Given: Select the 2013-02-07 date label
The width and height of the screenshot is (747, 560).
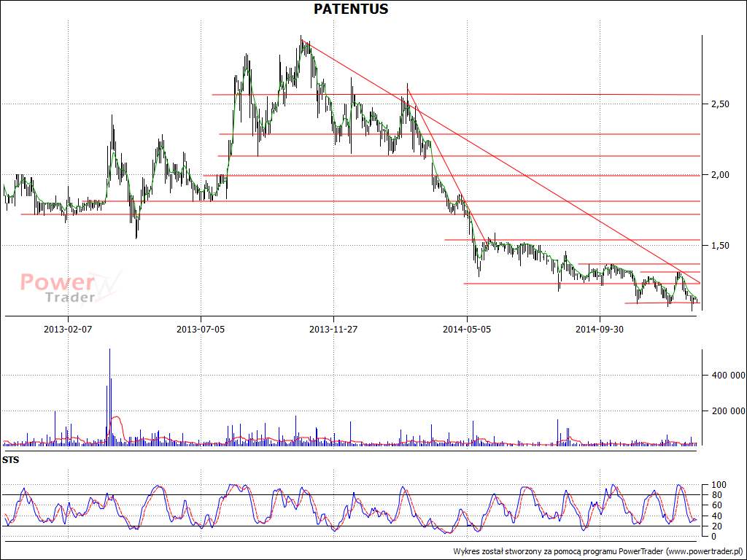Looking at the screenshot, I should (68, 329).
